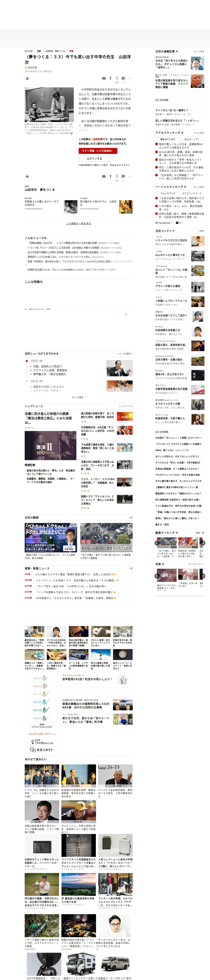210x980 pixels.
Task: Click 朝日新聞 in the breadcrumb
Action: pyautogui.click(x=29, y=51)
